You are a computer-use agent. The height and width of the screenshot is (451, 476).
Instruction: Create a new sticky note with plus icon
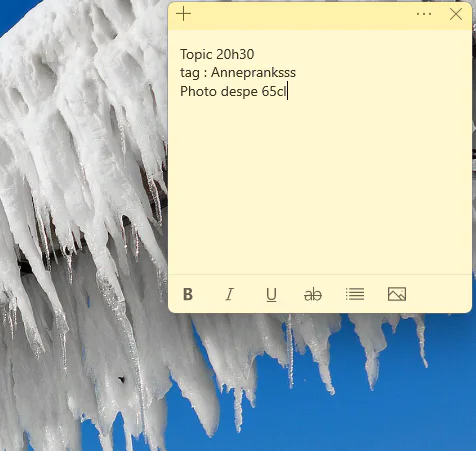click(183, 14)
